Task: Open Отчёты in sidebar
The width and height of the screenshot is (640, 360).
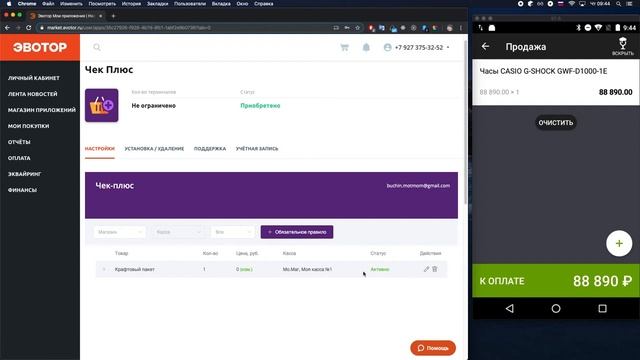Action: click(x=19, y=142)
